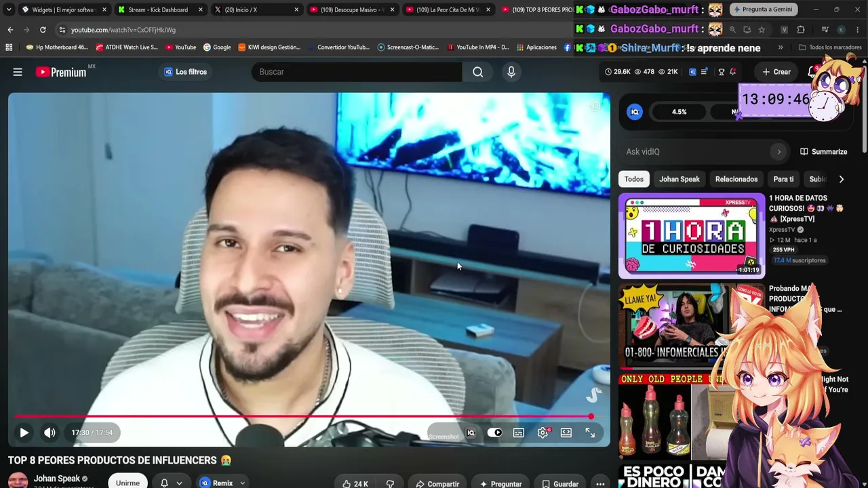This screenshot has width=868, height=488.
Task: Take a Screenshot of the video
Action: [444, 436]
